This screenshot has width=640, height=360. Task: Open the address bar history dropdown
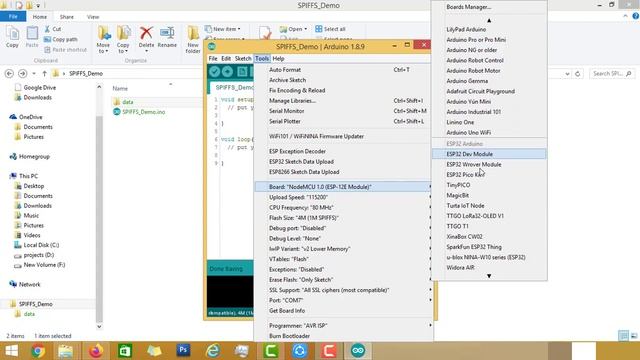[567, 74]
